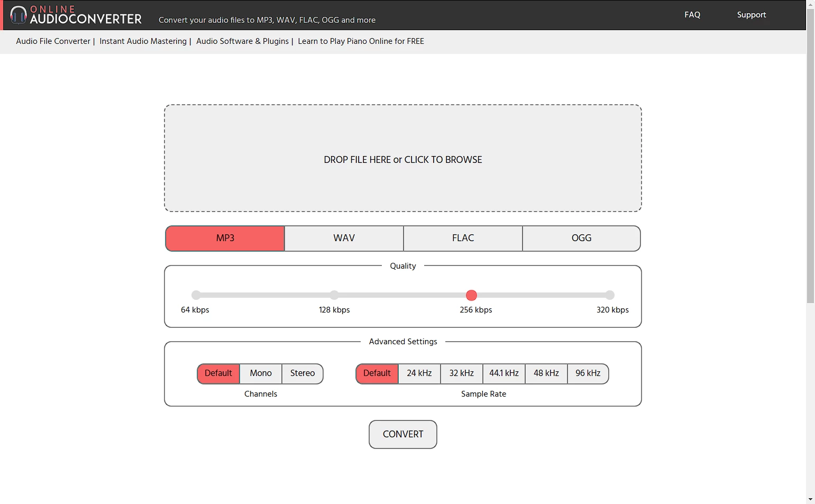Image resolution: width=815 pixels, height=504 pixels.
Task: Select the FLAC output format
Action: click(463, 239)
